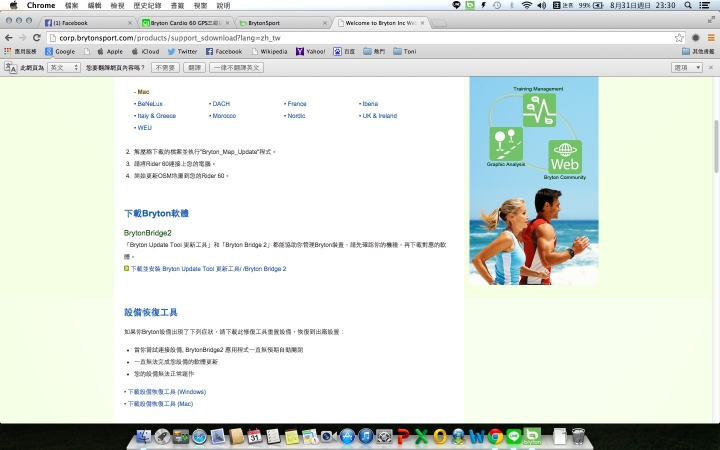Click the Web Bryton Community graphic icon
Image resolution: width=720 pixels, height=450 pixels.
565,157
